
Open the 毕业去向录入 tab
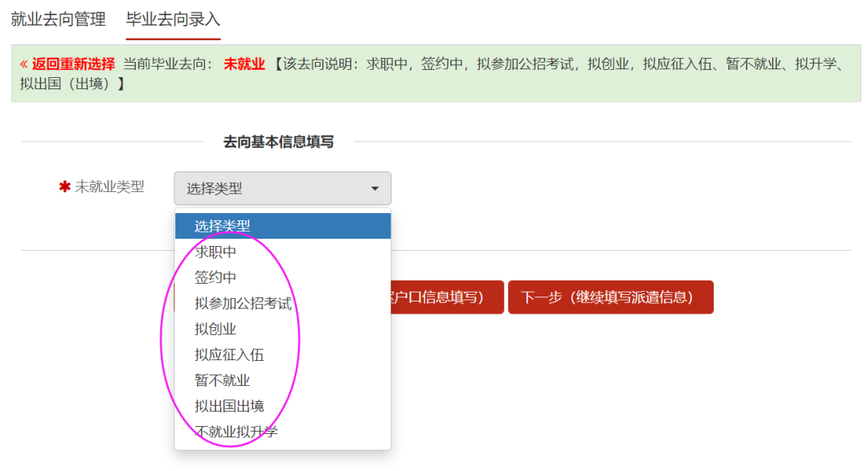coord(174,19)
